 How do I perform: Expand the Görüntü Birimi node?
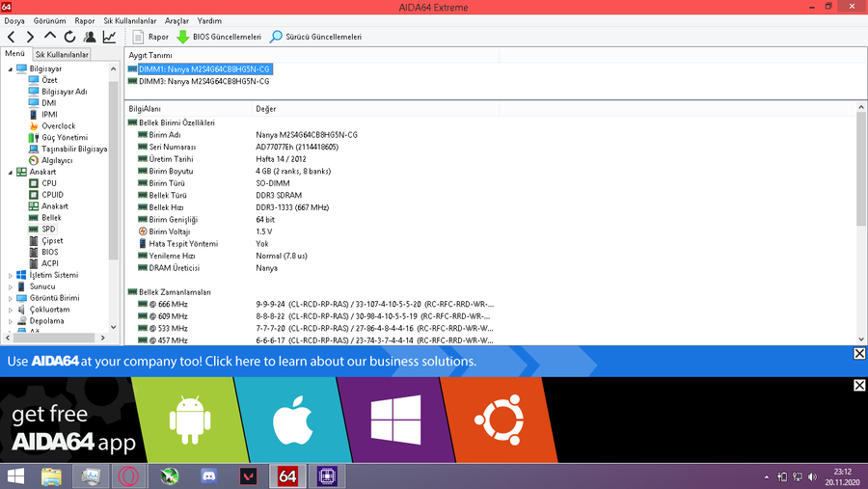pos(10,298)
